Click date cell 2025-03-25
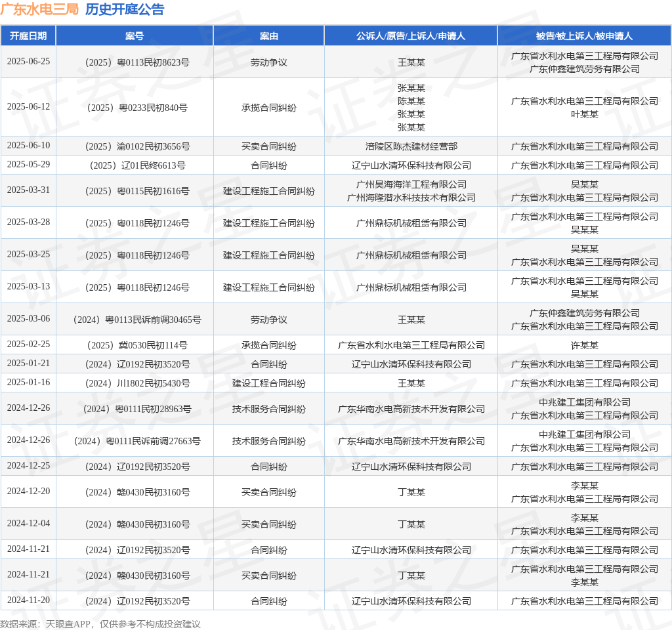Screen dimensions: 672x630 click(x=28, y=255)
